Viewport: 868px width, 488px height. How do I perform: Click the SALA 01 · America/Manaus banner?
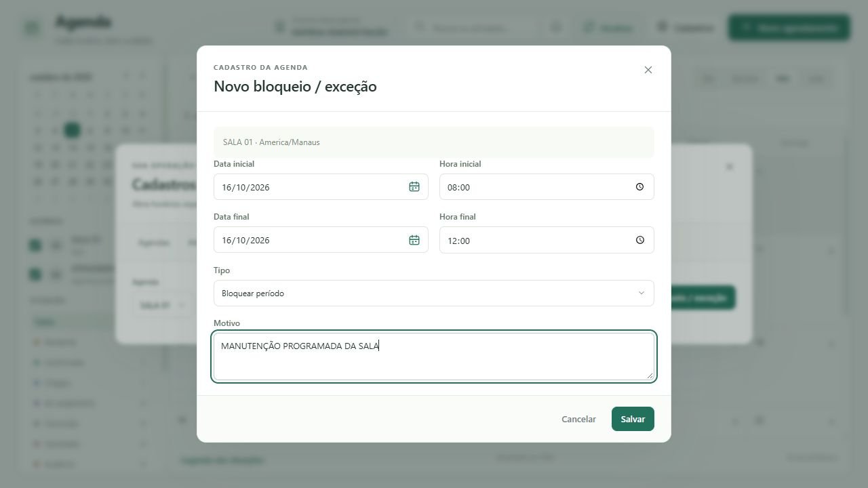point(434,142)
